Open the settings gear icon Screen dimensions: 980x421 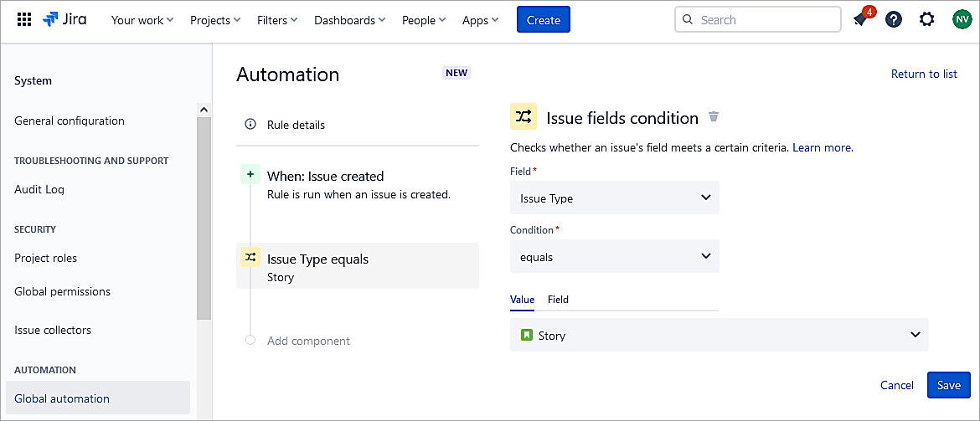pyautogui.click(x=926, y=19)
